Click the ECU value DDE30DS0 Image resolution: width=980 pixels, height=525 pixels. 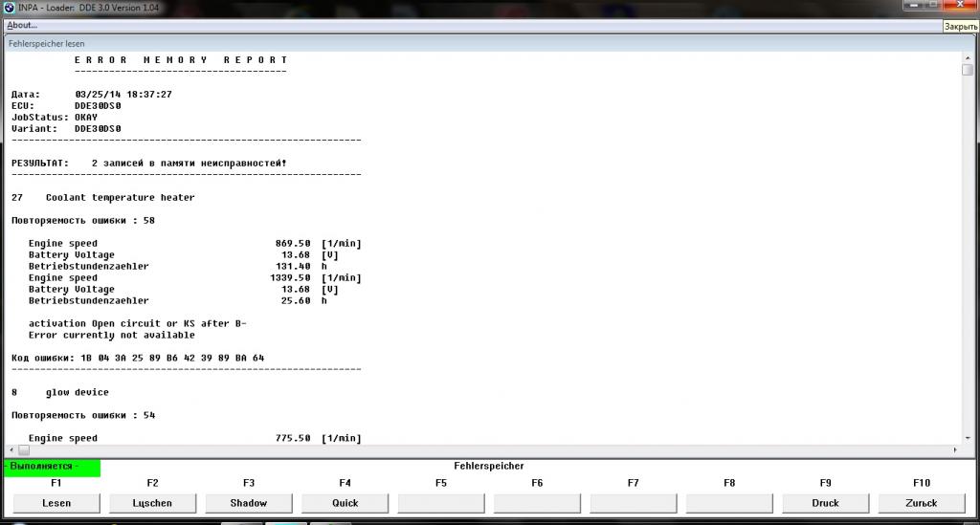[98, 105]
